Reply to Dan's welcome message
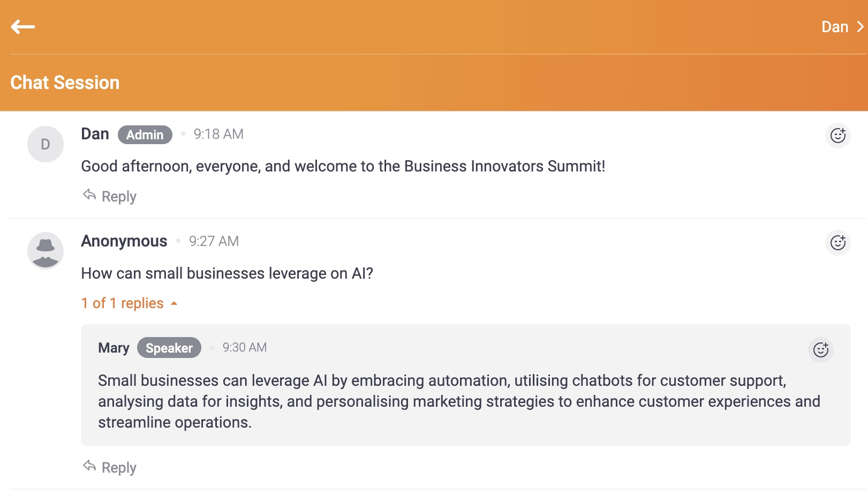Viewport: 868px width, 493px height. click(118, 197)
